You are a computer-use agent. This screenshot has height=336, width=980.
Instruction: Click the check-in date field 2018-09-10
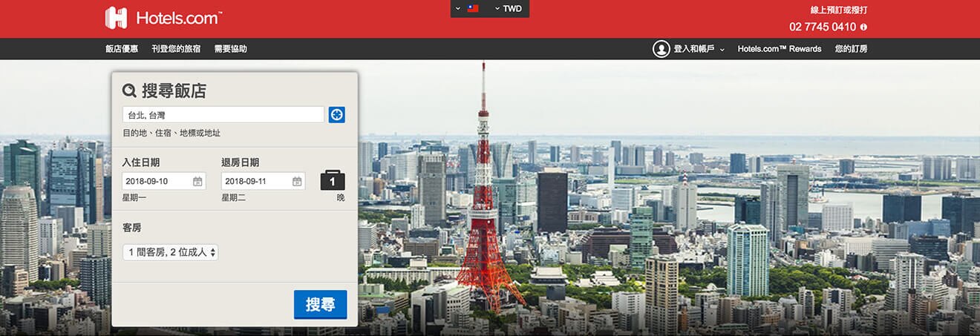click(164, 181)
